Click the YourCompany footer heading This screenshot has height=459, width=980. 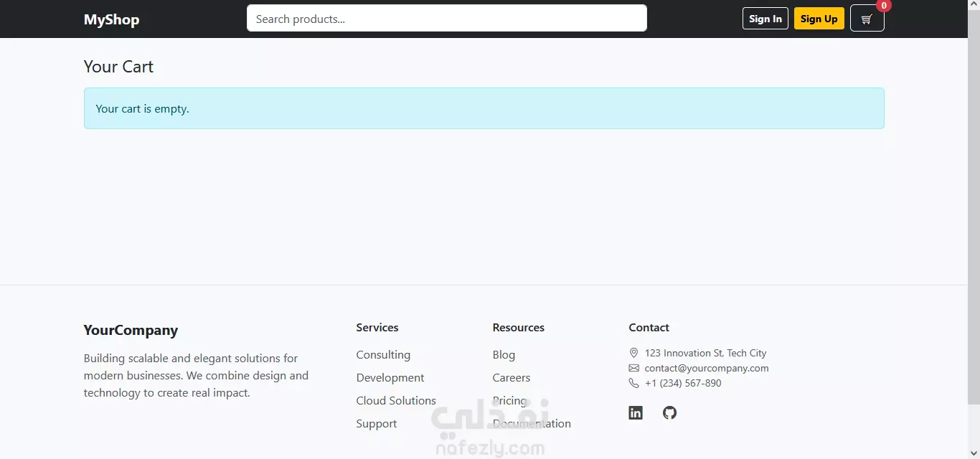(x=131, y=331)
